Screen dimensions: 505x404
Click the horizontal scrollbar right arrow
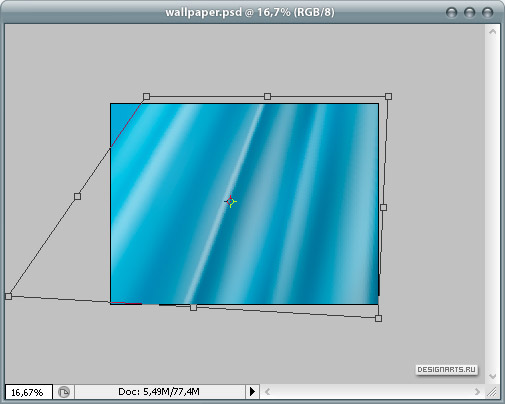coord(477,392)
